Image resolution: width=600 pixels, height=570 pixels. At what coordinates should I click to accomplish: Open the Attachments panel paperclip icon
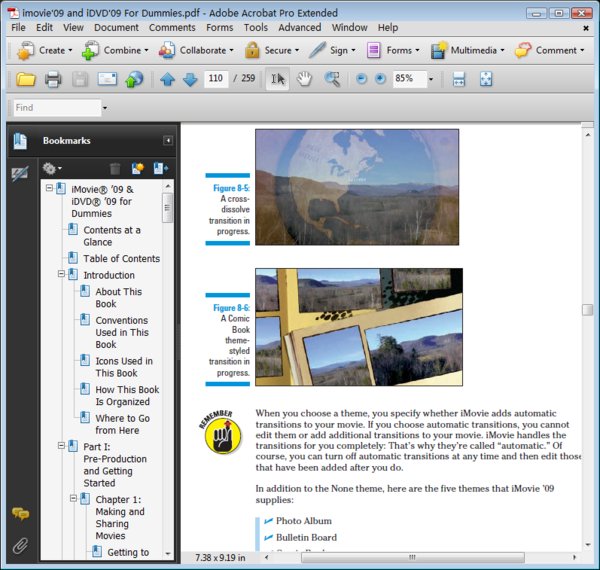tap(20, 545)
